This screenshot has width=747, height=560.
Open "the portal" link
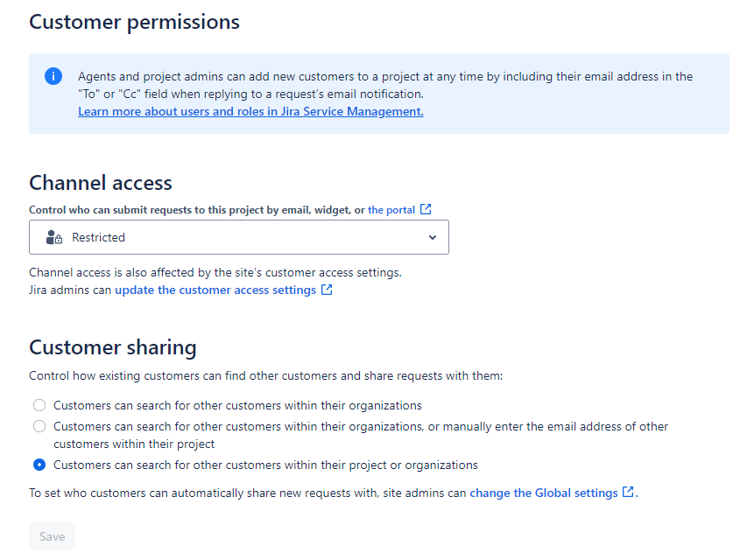(391, 209)
